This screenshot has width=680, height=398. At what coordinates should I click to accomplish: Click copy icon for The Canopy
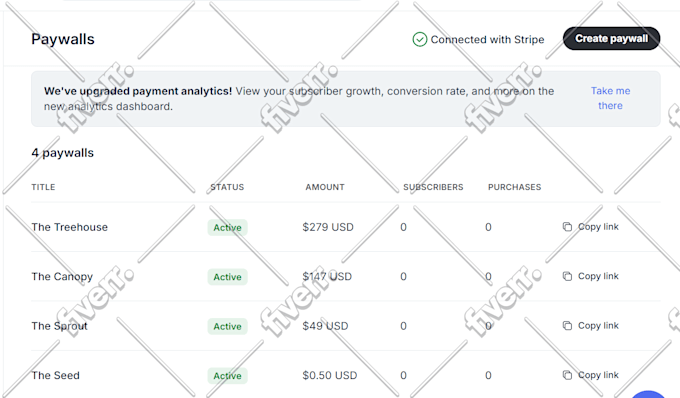pos(567,276)
